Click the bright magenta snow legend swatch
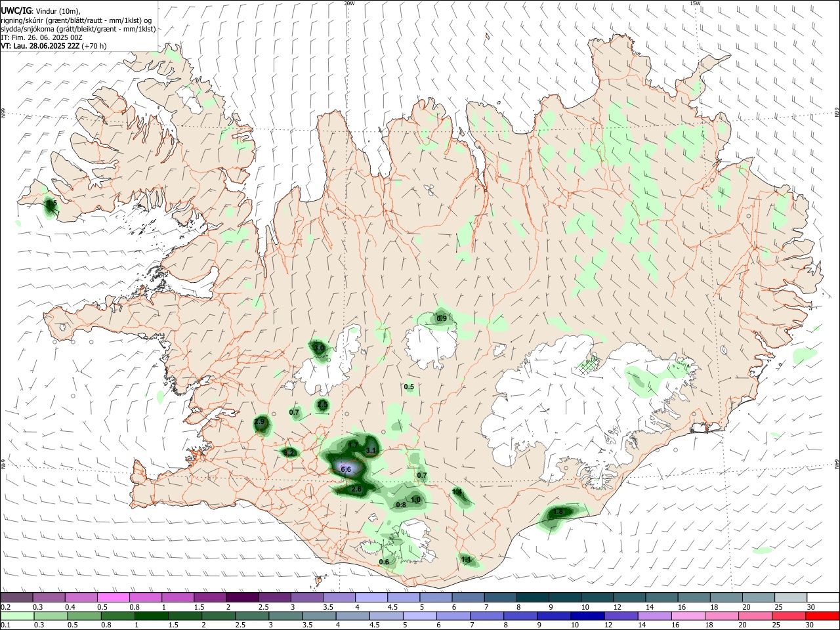The image size is (840, 630). pyautogui.click(x=113, y=597)
